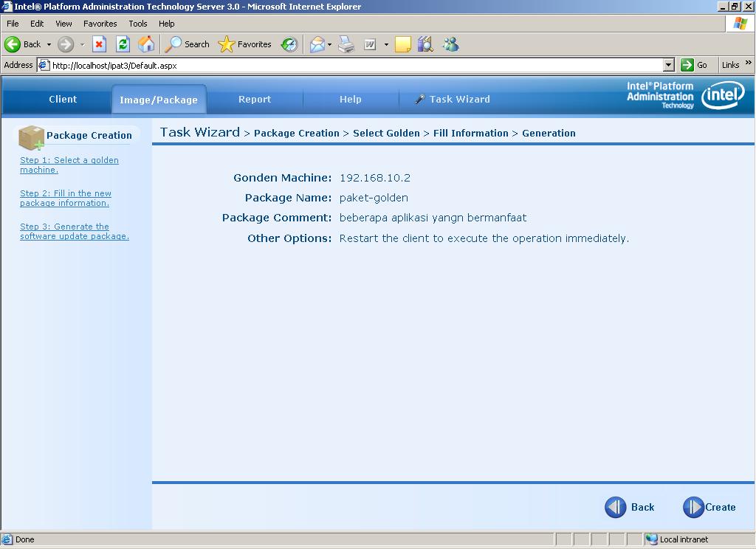
Task: Select the Image/Package tab
Action: 159,100
